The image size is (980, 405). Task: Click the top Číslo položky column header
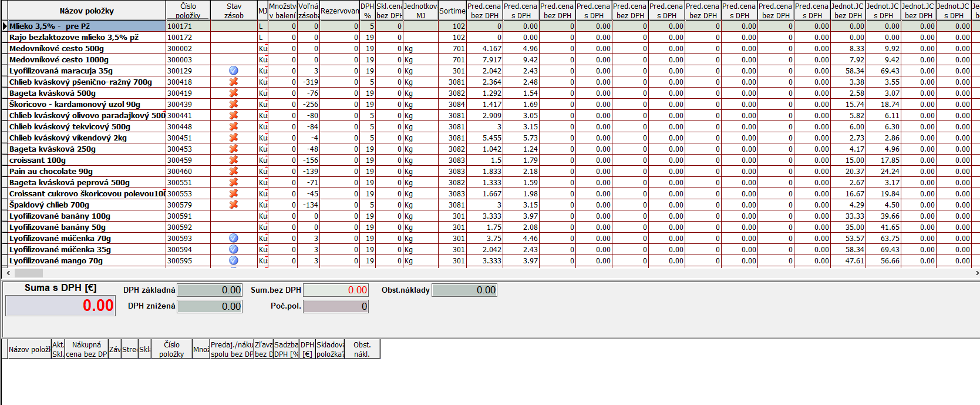click(188, 11)
